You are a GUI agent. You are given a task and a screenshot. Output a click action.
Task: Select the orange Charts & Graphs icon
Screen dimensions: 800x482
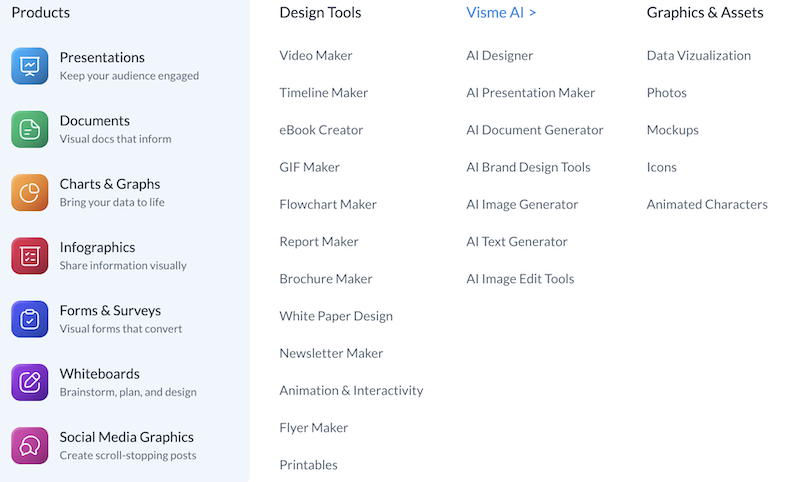click(x=30, y=192)
